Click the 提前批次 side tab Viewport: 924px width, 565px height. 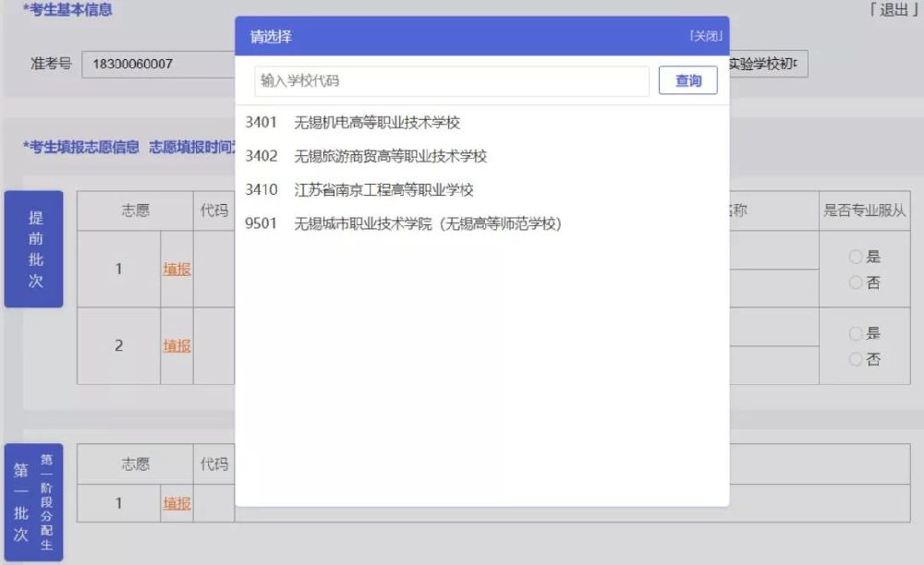pos(33,249)
